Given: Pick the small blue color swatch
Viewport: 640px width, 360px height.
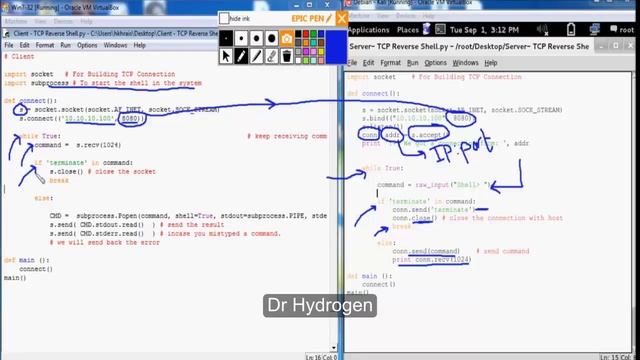Looking at the screenshot, I should (321, 34).
